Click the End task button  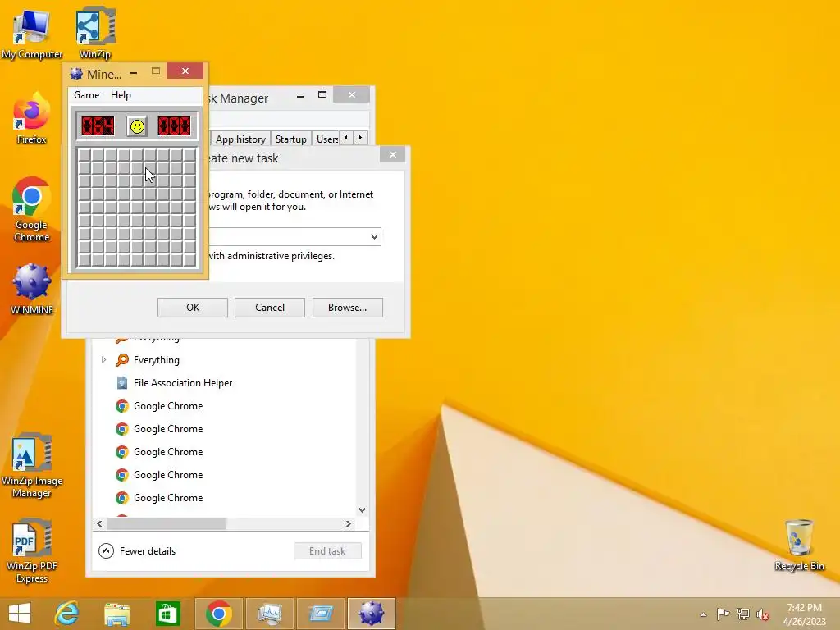click(x=327, y=550)
